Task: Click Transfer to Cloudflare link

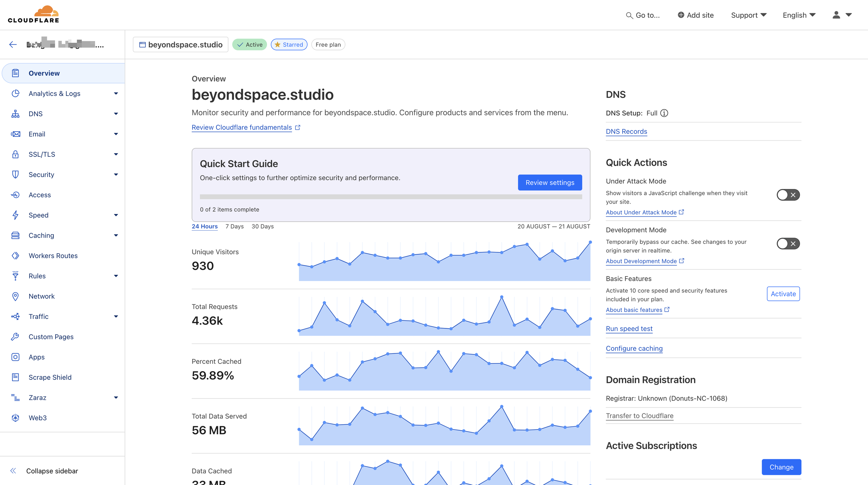Action: [x=640, y=416]
